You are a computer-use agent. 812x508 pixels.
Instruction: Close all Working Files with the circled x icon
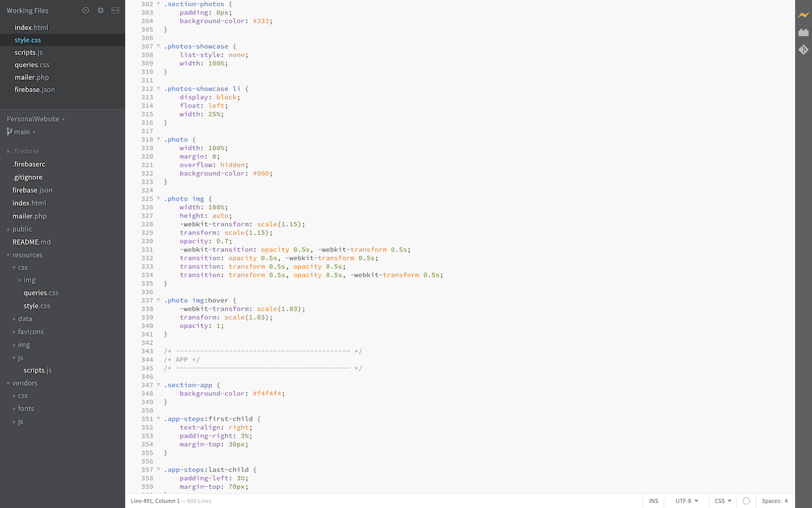85,10
